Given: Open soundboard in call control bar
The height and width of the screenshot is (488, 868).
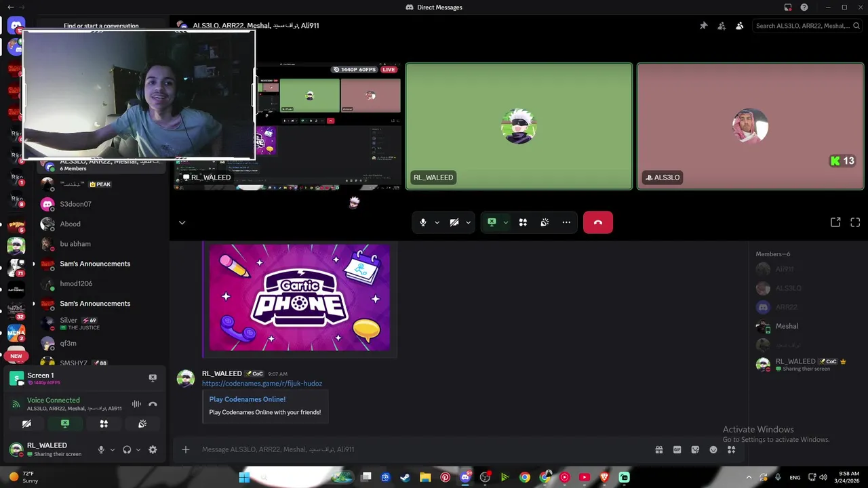Looking at the screenshot, I should click(545, 222).
